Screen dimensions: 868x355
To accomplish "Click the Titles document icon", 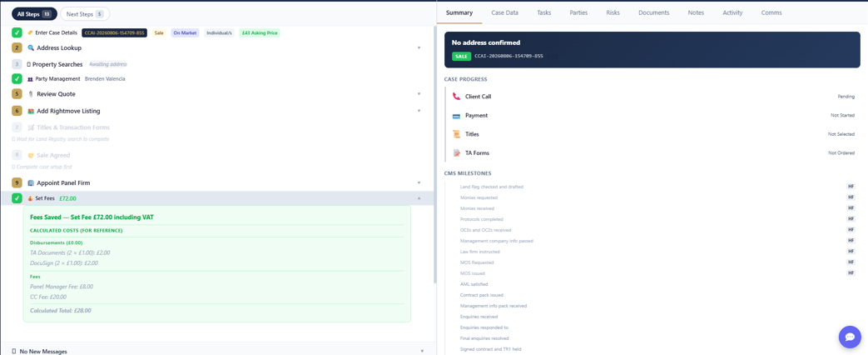I will pyautogui.click(x=456, y=134).
